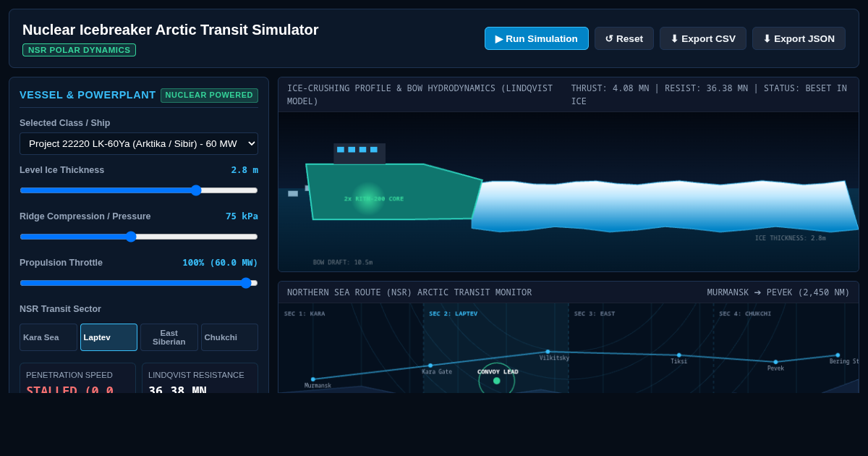
Task: Click the Pevek waypoint marker
Action: 775,362
